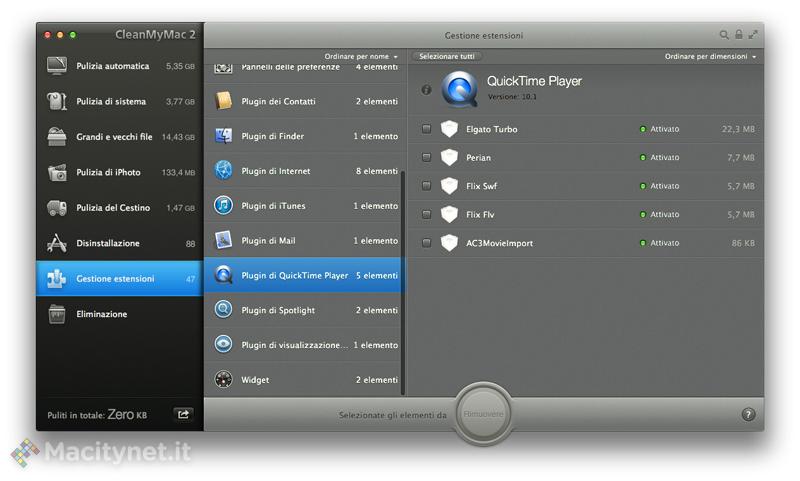Click Plugin di visualizzazione eye icon
800x481 pixels.
pos(223,344)
